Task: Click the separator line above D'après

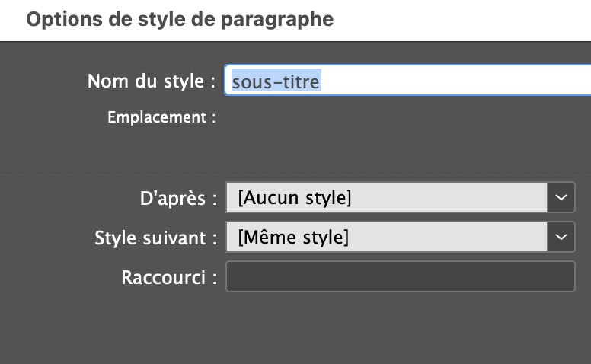Action: 295,173
